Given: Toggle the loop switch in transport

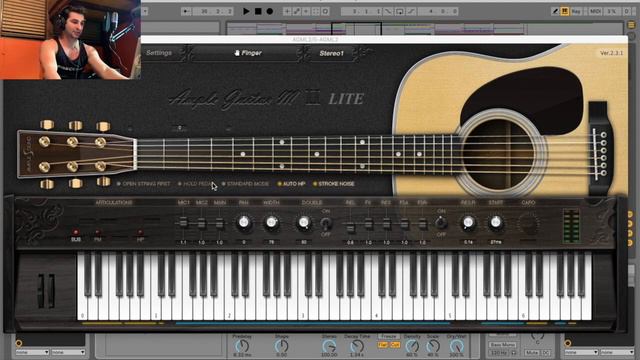Looking at the screenshot, I should 399,11.
